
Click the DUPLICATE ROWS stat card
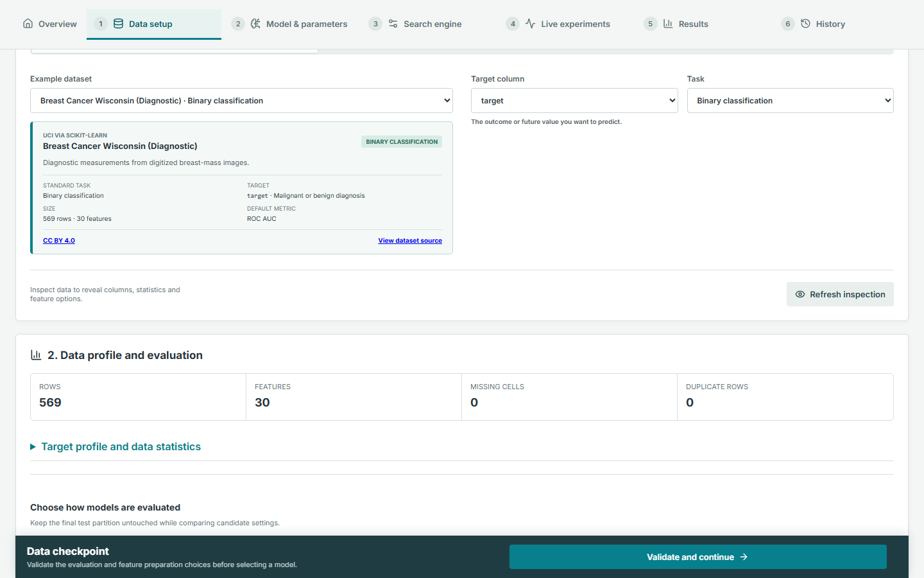785,397
